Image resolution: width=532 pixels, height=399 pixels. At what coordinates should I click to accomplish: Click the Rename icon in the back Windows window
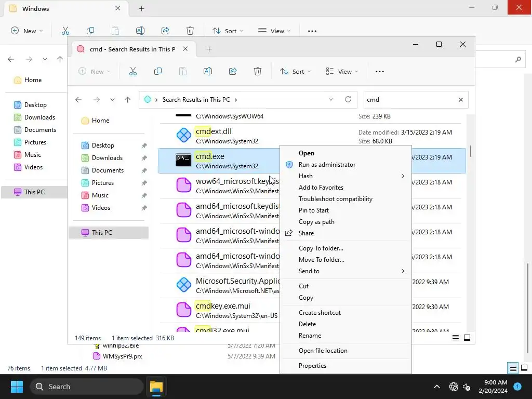pos(140,31)
